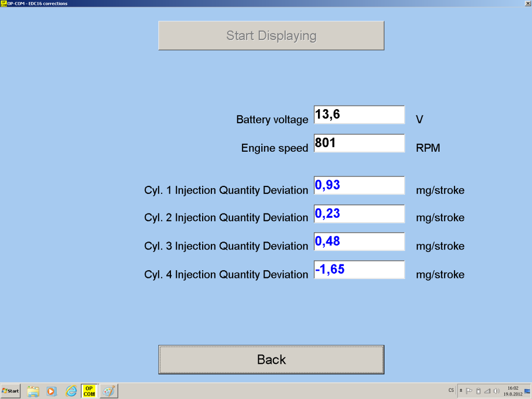Image resolution: width=532 pixels, height=399 pixels.
Task: Open the Paint taskbar icon
Action: coord(109,391)
